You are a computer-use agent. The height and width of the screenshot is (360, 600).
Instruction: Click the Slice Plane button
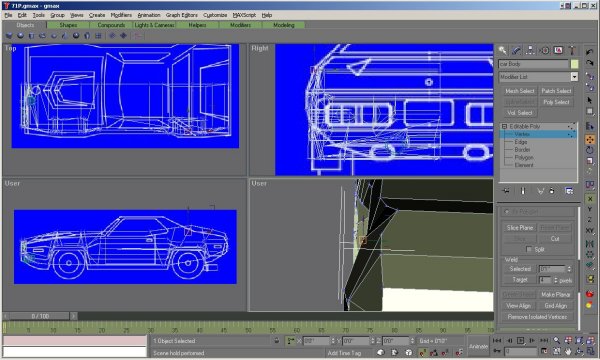tap(520, 228)
